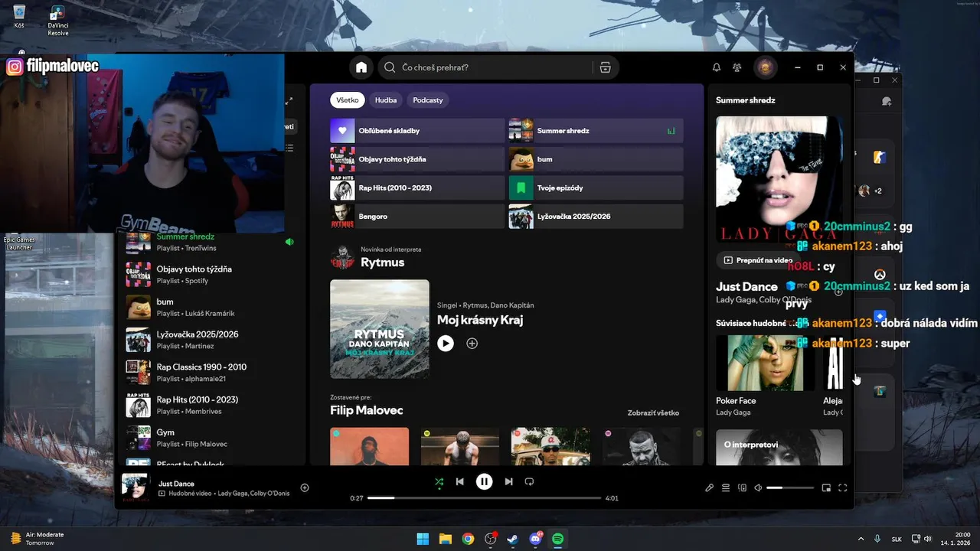
Task: Select the Podcasty filter chip
Action: click(x=428, y=100)
